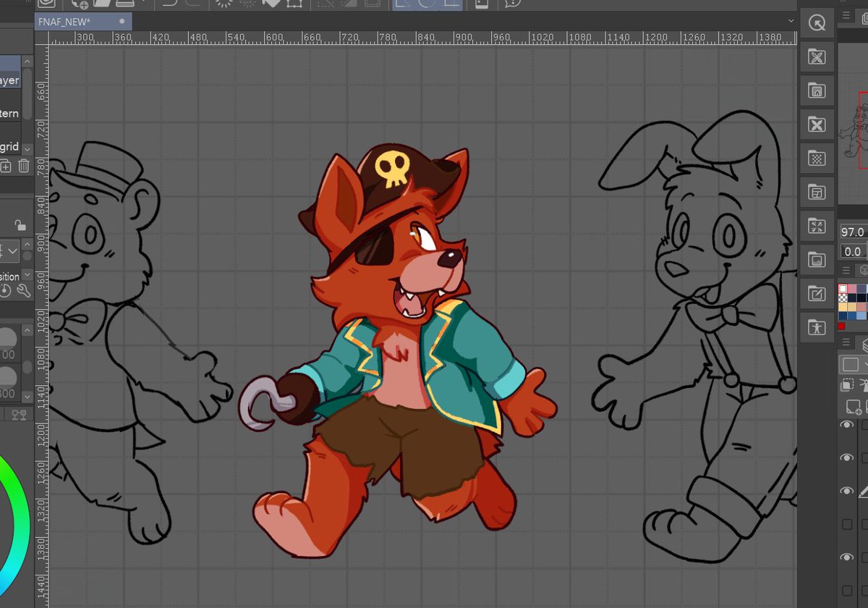Click the pencil icon on third layer row
The image size is (868, 608).
(864, 491)
